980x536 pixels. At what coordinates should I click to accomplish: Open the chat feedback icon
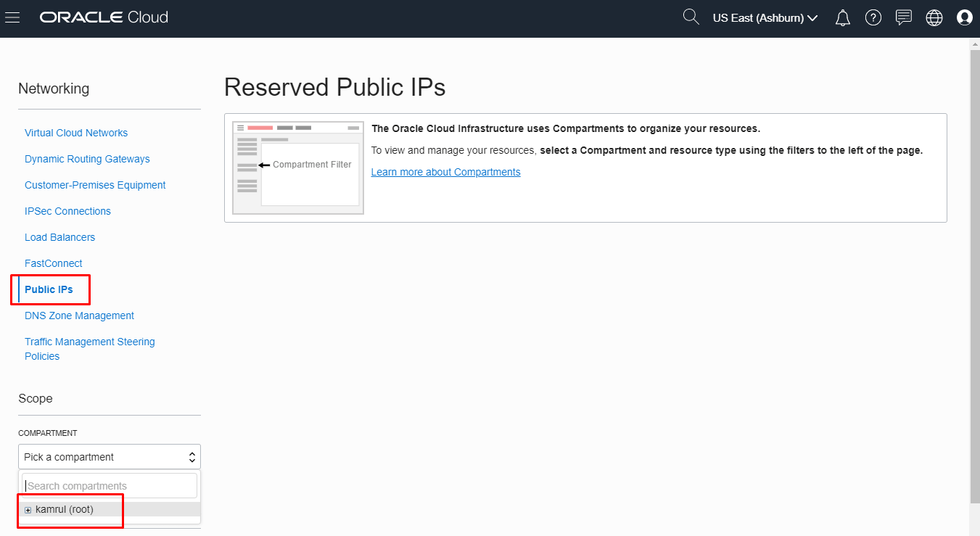click(x=904, y=17)
